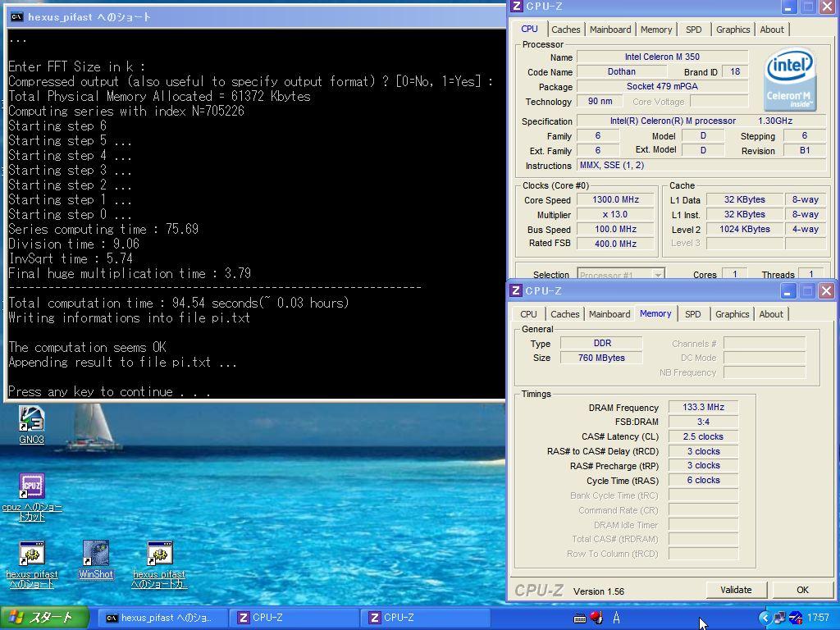
Task: Open the Graphics tab in upper CPU-Z
Action: tap(733, 30)
